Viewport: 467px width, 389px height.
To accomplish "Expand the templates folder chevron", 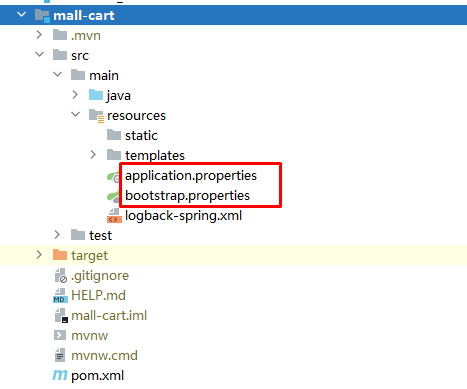I will pos(93,155).
